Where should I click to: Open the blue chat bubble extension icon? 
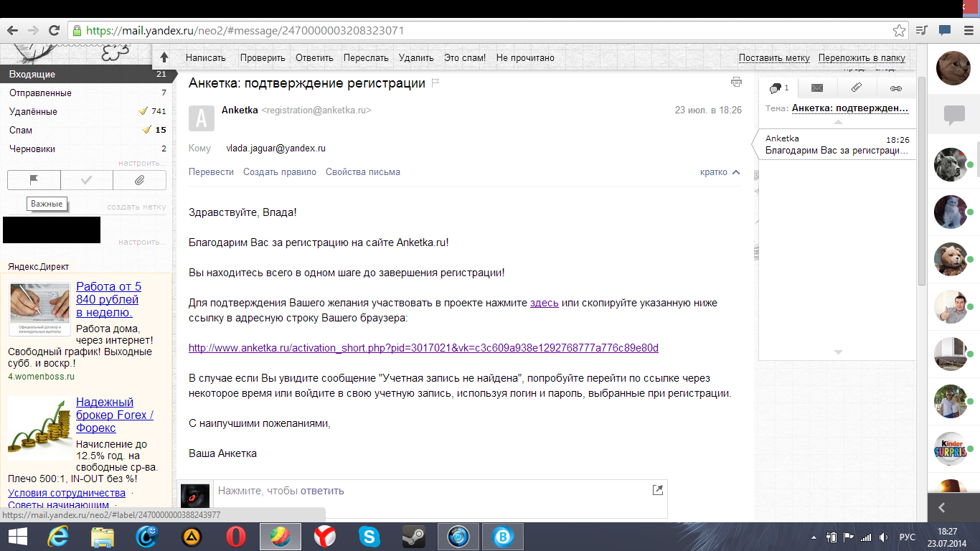click(945, 30)
